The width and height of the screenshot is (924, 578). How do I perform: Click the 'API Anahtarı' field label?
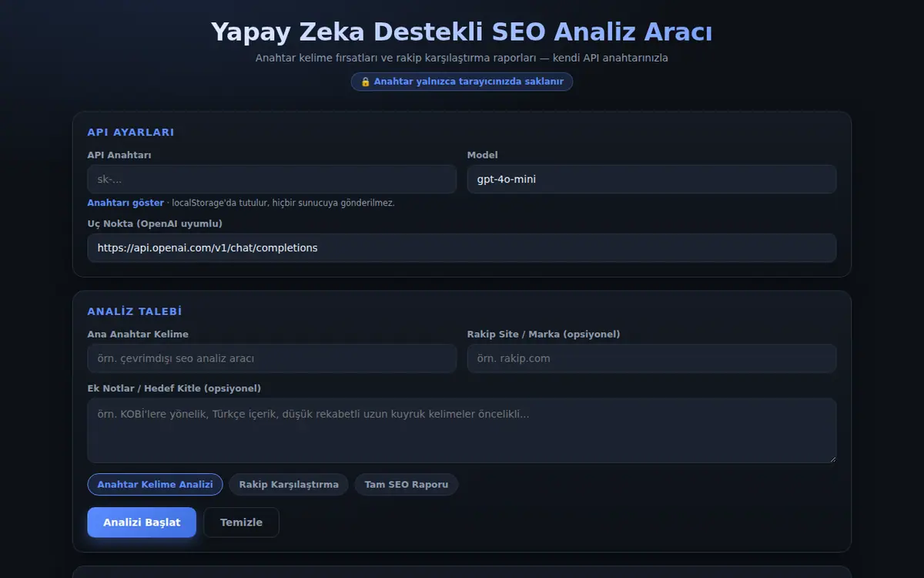(119, 155)
